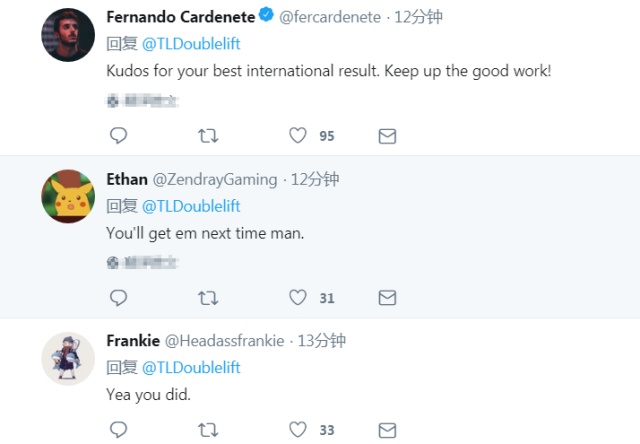
Task: Like Fernando Cardenete's tweet with 95 likes
Action: tap(297, 135)
